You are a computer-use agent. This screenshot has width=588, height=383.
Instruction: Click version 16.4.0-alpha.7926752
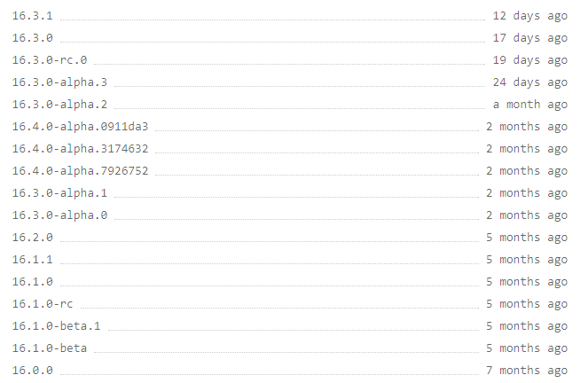[80, 170]
